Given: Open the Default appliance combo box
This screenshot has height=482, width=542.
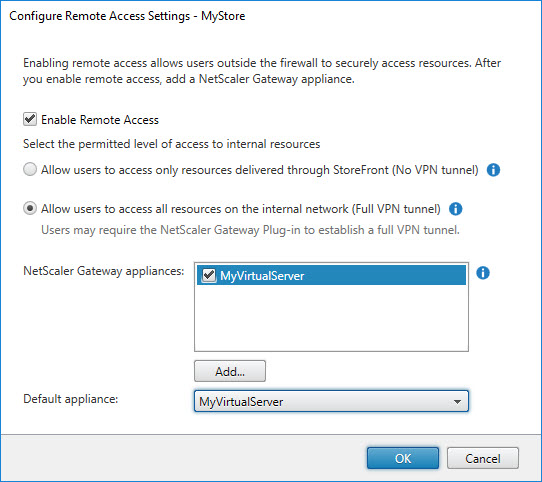Looking at the screenshot, I should (331, 401).
